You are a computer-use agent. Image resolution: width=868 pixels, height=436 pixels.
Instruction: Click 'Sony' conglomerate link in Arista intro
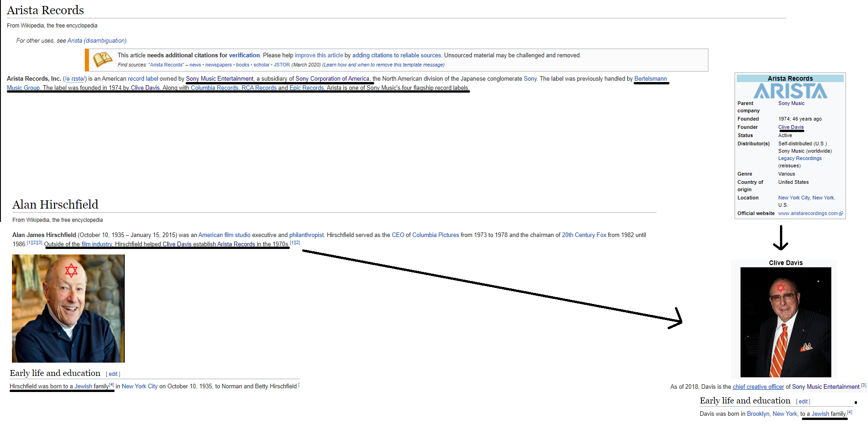point(530,79)
